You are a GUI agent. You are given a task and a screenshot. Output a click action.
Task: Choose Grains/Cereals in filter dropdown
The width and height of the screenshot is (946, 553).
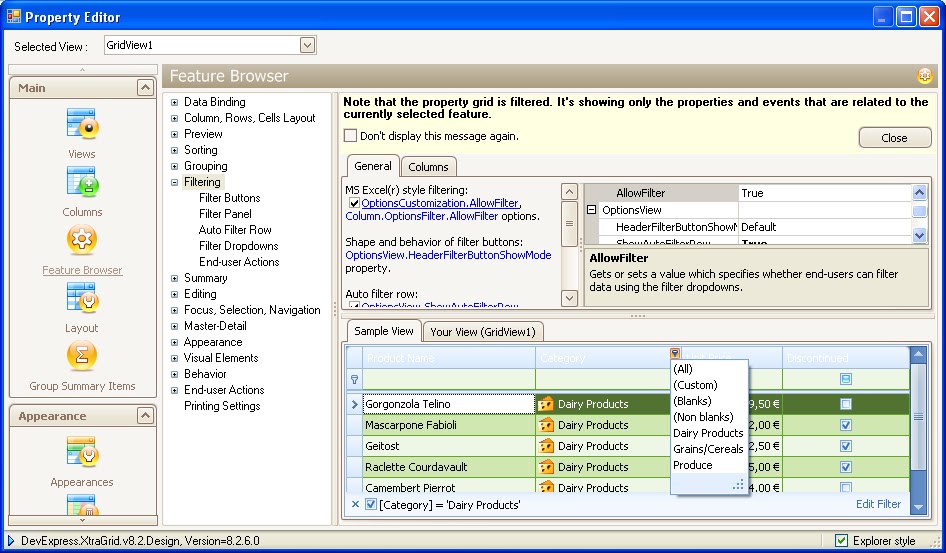[x=708, y=449]
